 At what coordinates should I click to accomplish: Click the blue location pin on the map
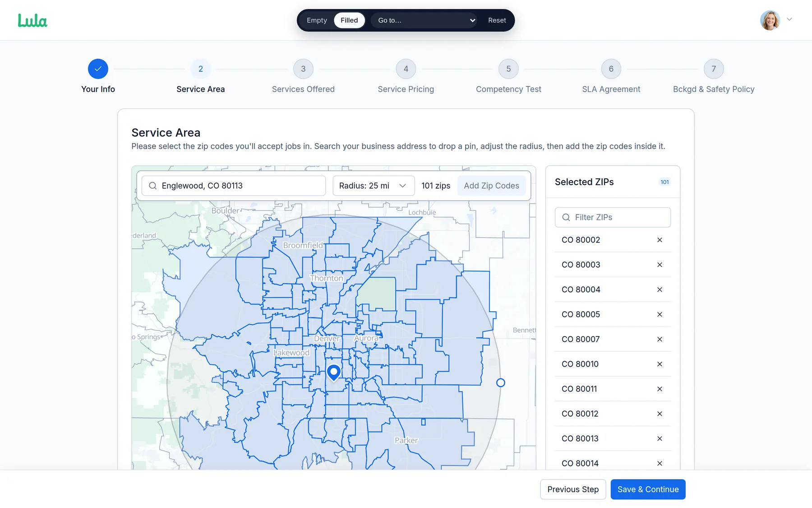tap(334, 373)
